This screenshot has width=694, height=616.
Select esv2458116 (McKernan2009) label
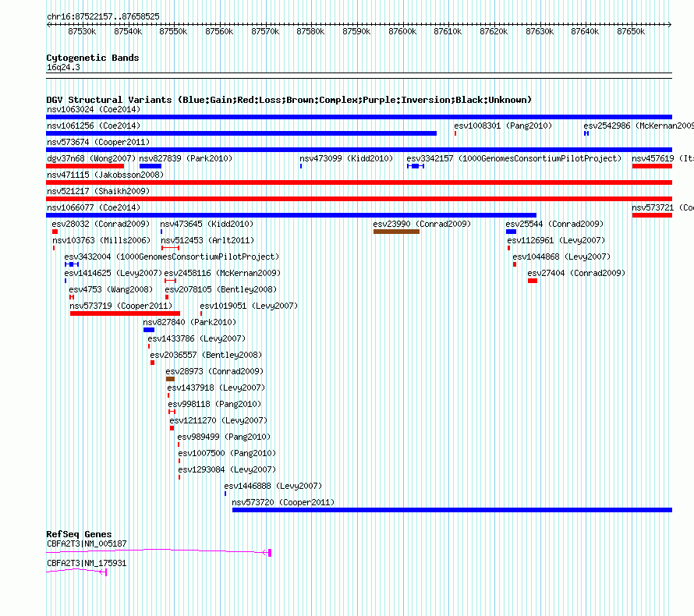[222, 273]
